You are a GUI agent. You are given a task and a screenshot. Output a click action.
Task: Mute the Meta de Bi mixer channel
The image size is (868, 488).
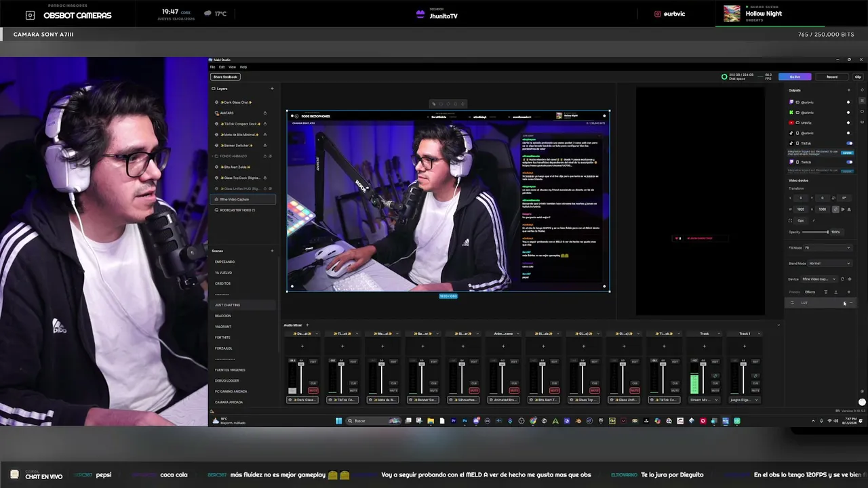[393, 390]
